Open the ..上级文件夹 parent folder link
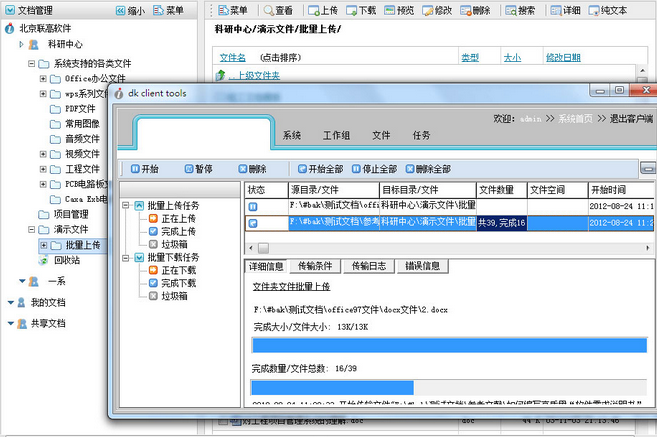The height and width of the screenshot is (437, 657). click(254, 75)
